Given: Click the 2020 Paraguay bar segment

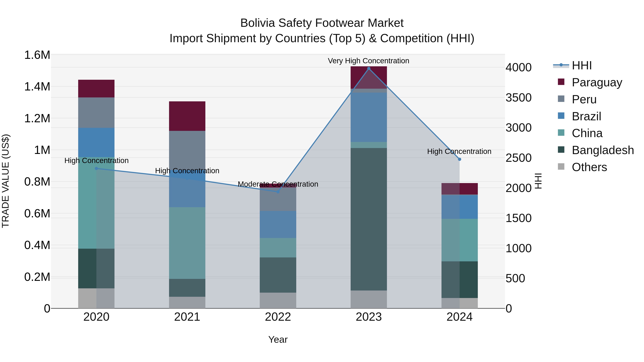Looking at the screenshot, I should [x=96, y=89].
